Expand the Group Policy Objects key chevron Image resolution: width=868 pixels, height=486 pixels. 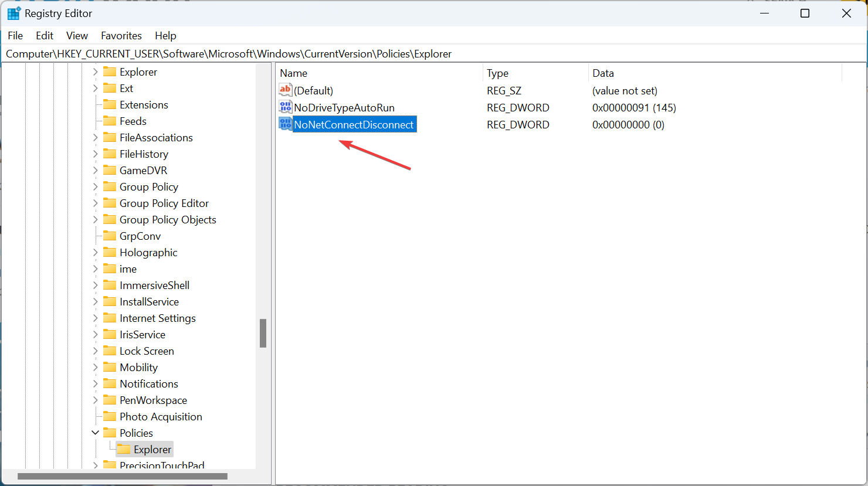tap(95, 219)
